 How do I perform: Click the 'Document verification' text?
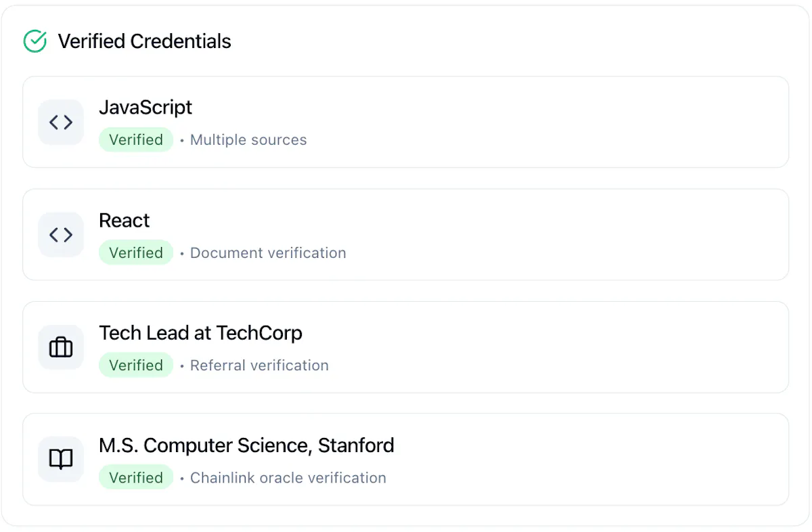pyautogui.click(x=268, y=253)
